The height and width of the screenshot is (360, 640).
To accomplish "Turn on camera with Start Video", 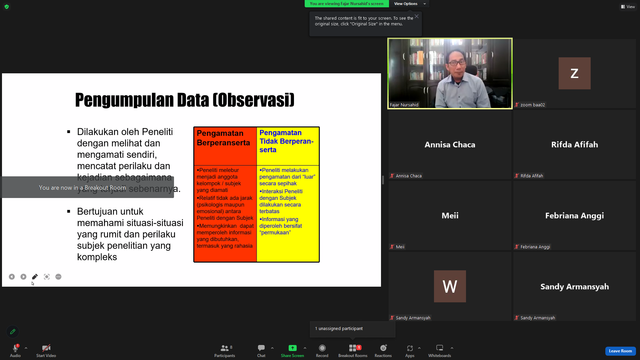I will click(x=46, y=350).
